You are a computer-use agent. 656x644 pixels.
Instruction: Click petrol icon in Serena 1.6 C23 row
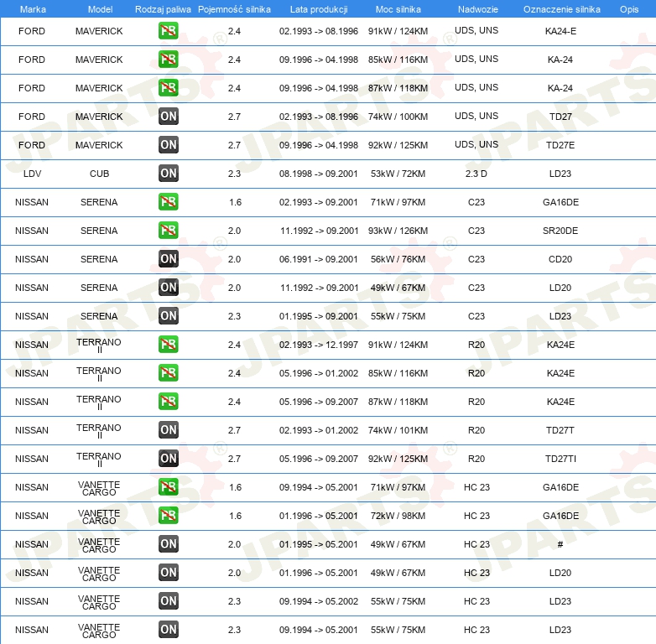[x=168, y=202]
